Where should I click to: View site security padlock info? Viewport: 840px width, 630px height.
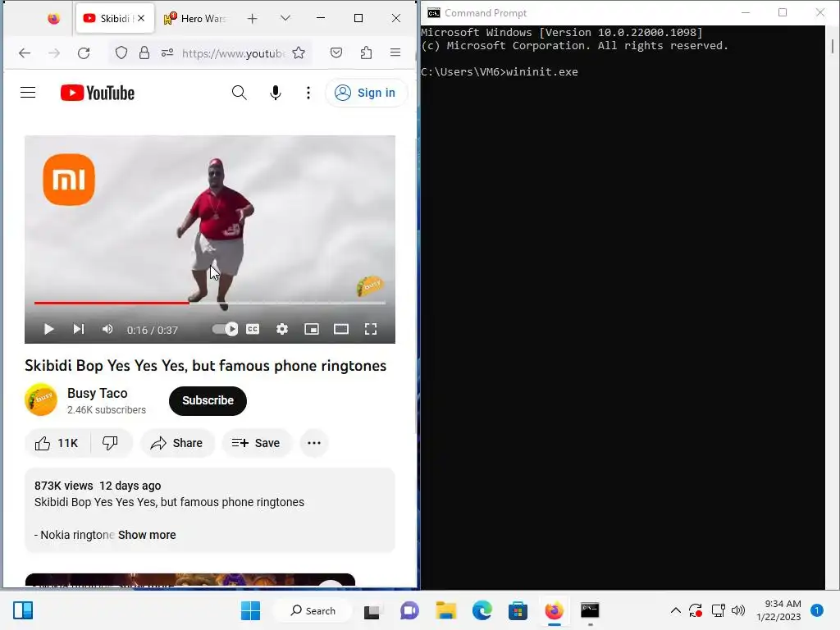coord(144,53)
